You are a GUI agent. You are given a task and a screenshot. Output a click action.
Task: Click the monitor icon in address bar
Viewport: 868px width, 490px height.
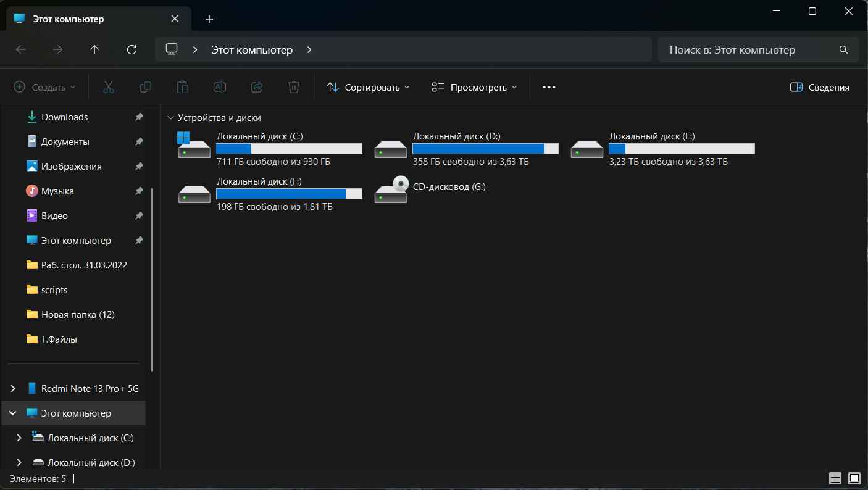coord(172,49)
